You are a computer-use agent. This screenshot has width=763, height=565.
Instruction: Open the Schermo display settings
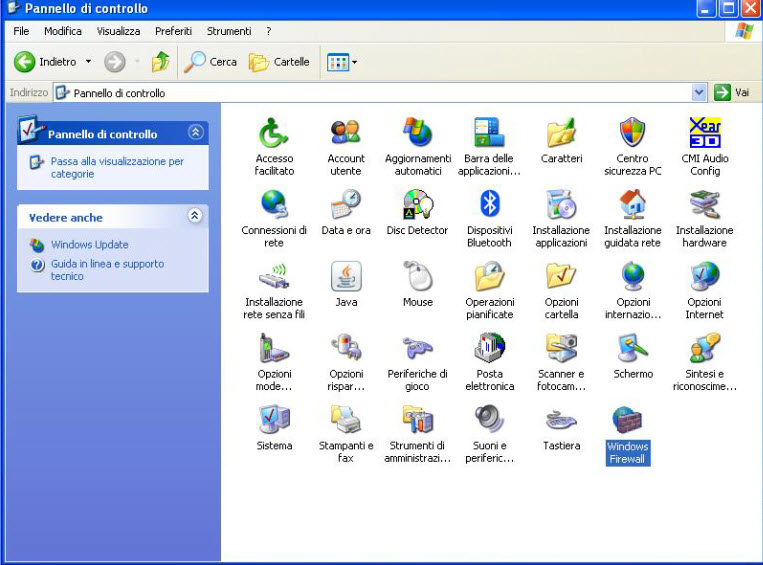(x=632, y=350)
